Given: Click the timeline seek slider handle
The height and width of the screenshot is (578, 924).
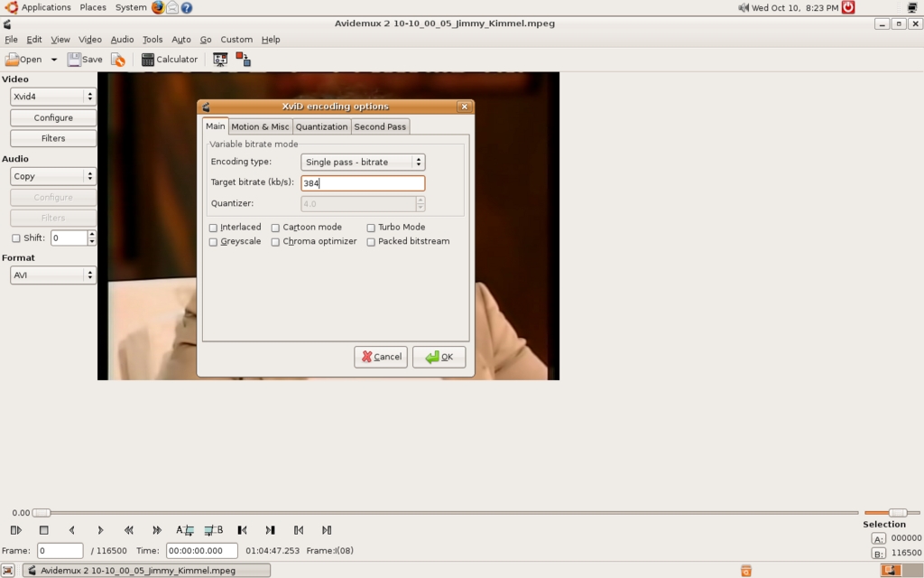Looking at the screenshot, I should point(42,513).
